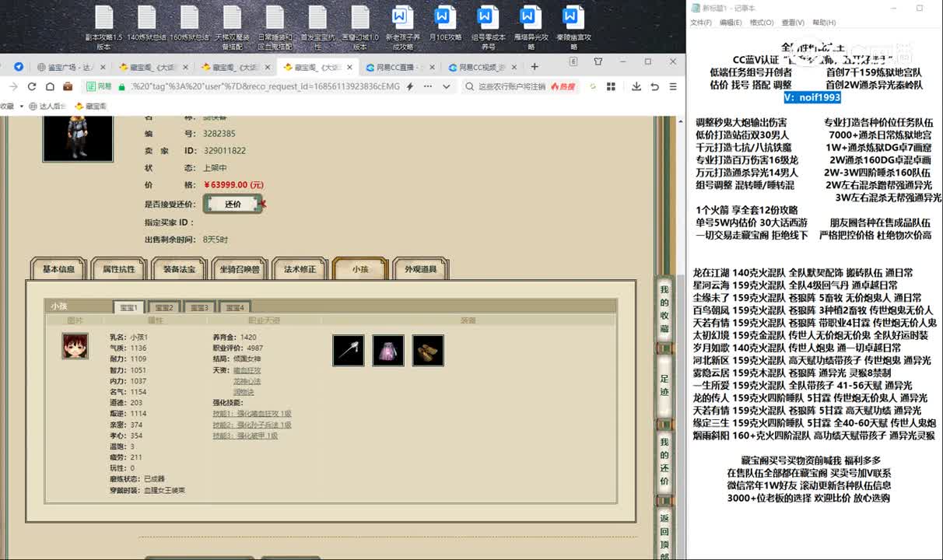943x560 pixels.
Task: Switch to 装备法宝 tab
Action: click(179, 269)
